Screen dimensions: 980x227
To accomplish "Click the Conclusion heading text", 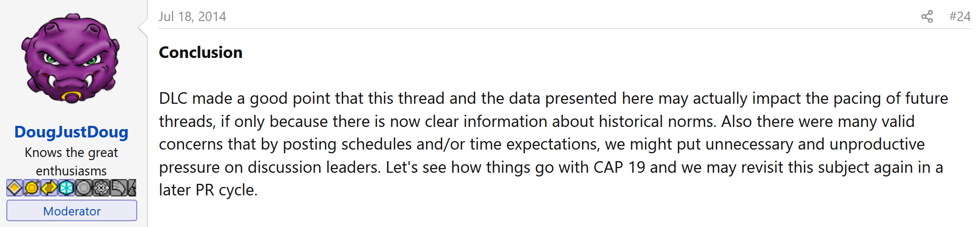I will (x=201, y=52).
